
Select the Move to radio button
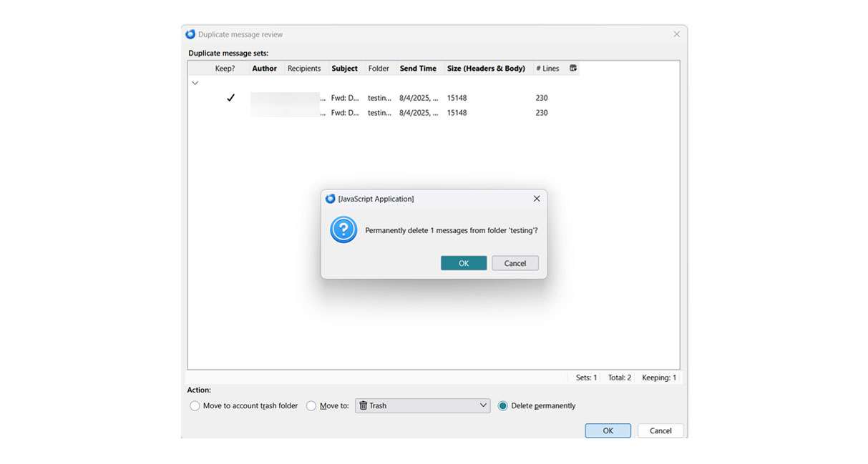(311, 406)
